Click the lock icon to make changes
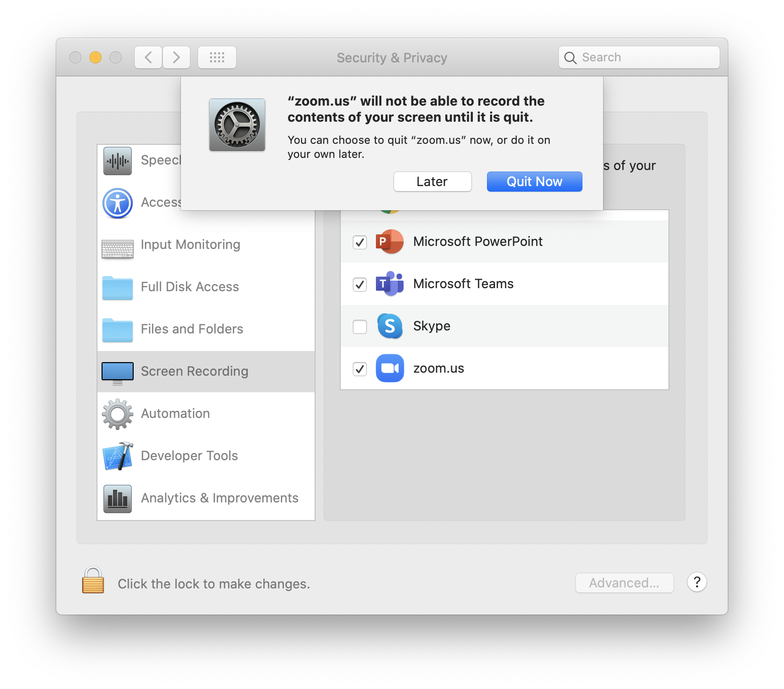 (92, 581)
